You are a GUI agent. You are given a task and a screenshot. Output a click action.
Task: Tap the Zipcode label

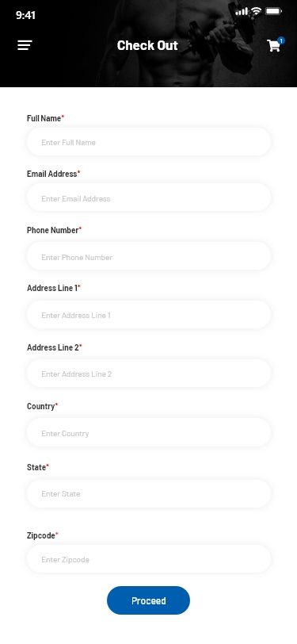coord(41,535)
